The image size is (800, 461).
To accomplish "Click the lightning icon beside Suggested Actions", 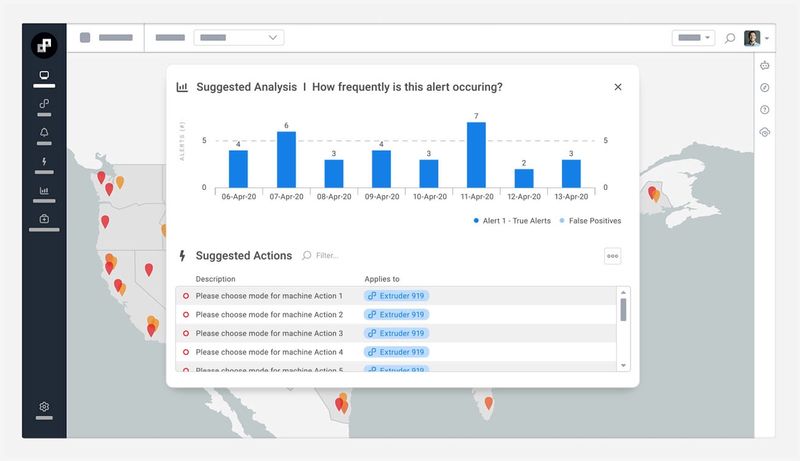I will (182, 255).
